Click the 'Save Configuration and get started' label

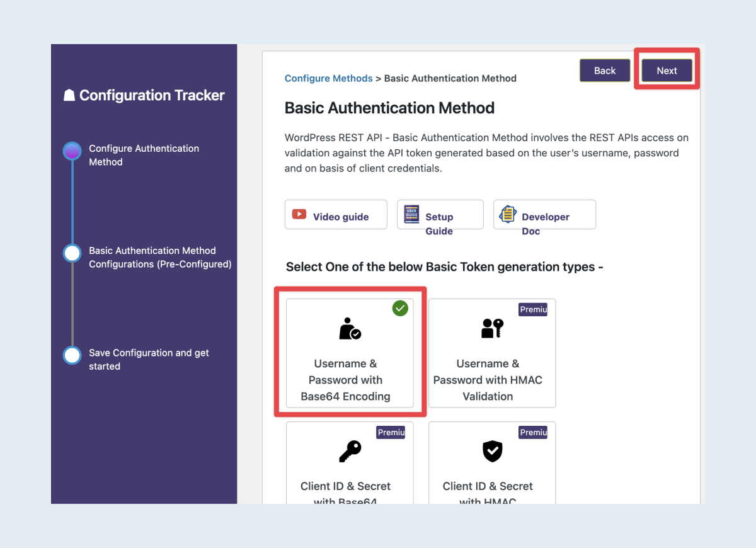tap(149, 359)
